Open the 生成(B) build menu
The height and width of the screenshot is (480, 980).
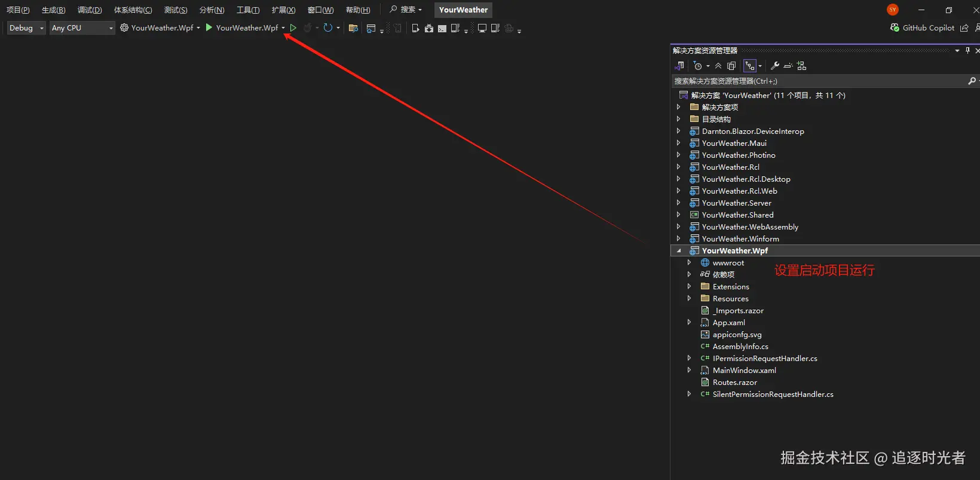tap(54, 10)
